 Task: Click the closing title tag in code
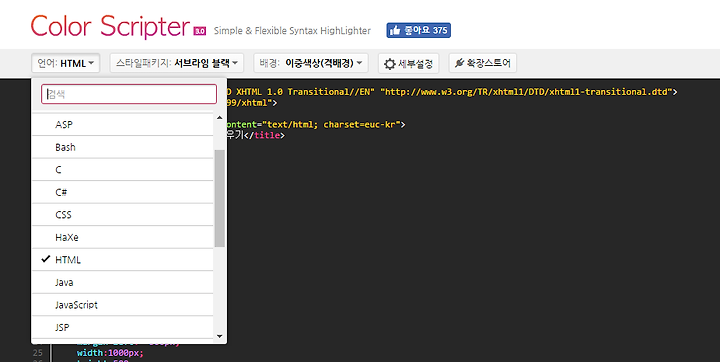264,136
